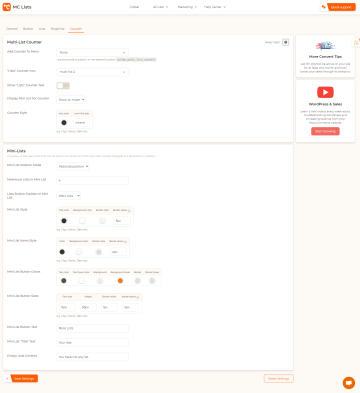360x393 pixels.
Task: Switch to the Lists tab
Action: (42, 29)
